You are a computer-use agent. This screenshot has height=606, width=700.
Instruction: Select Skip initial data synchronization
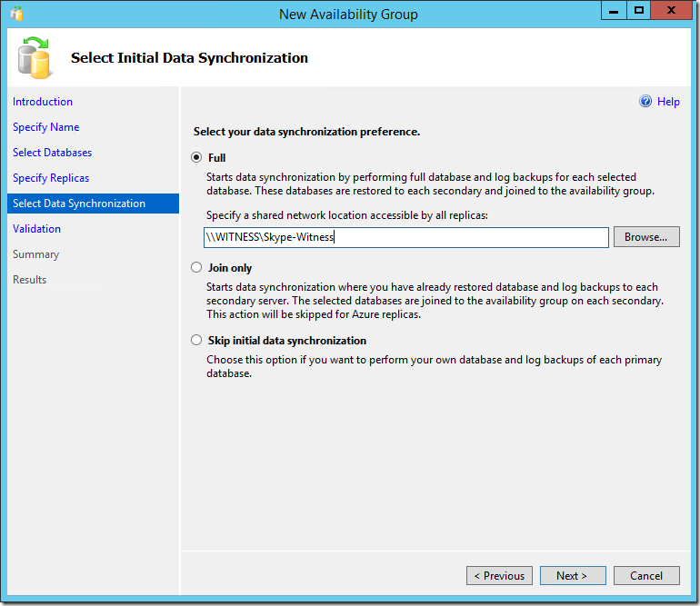(196, 340)
